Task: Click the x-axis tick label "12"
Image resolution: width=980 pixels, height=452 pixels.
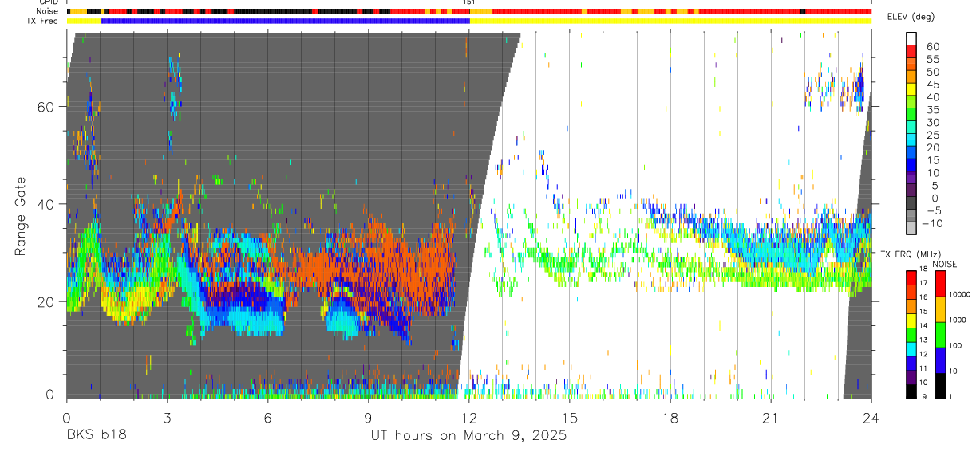Action: [469, 418]
